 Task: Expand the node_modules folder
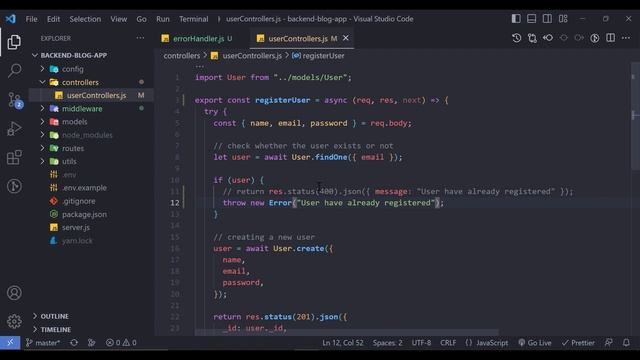click(87, 135)
